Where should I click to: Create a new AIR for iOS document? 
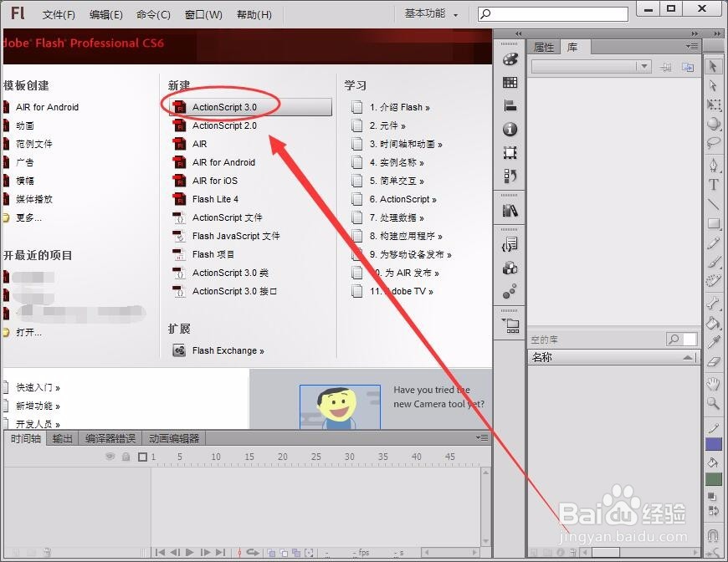(214, 181)
